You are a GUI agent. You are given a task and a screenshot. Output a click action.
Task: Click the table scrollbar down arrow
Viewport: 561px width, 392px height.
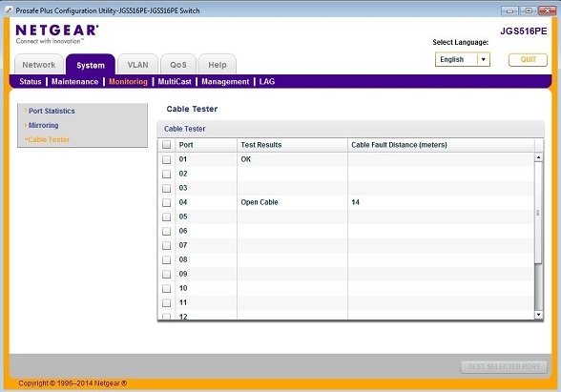point(538,315)
